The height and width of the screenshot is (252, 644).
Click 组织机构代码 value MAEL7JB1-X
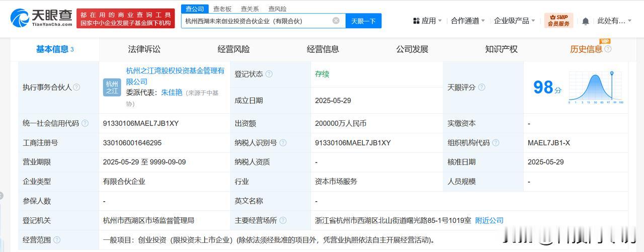[549, 143]
